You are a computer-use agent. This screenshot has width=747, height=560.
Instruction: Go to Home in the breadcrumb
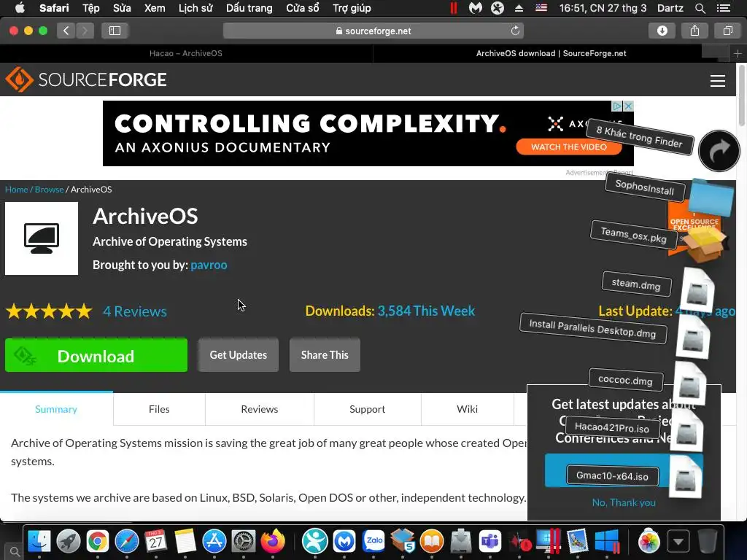(17, 190)
